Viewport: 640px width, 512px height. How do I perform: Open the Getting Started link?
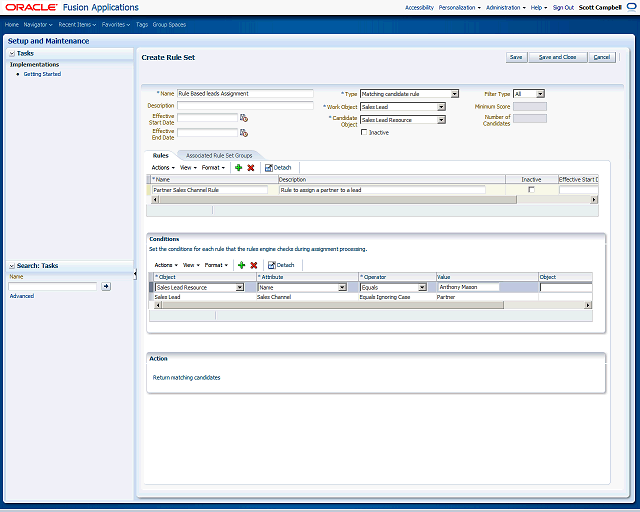[42, 74]
